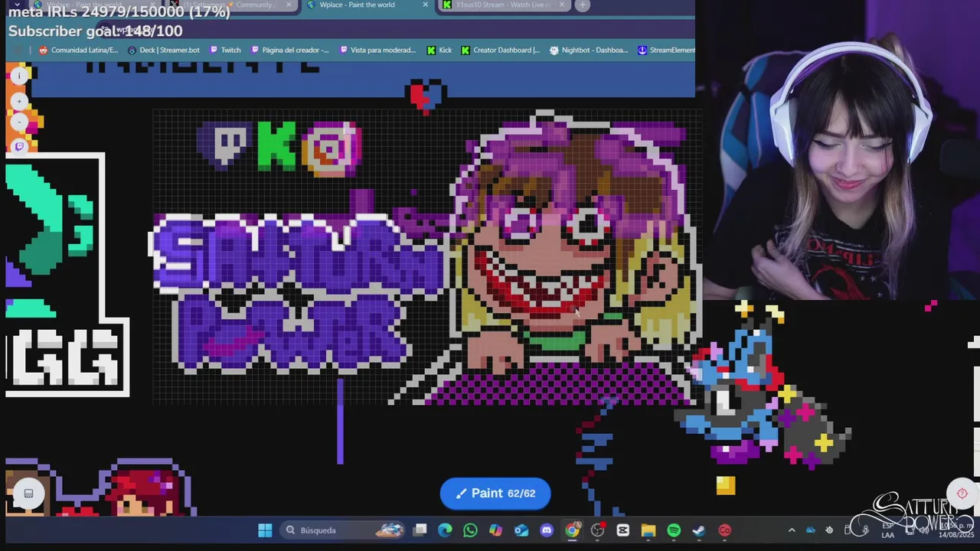Screen dimensions: 980x551
Task: Click the red-blue pixel heart on canvas
Action: tap(426, 96)
